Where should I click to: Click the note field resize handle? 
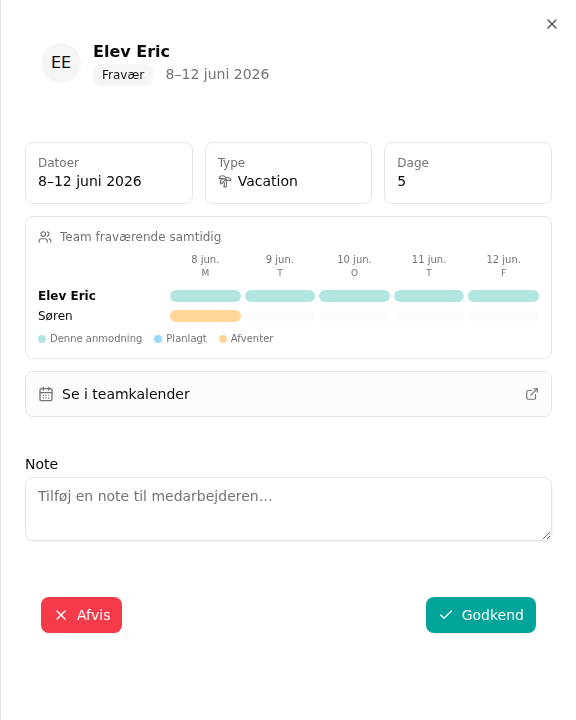tap(546, 535)
